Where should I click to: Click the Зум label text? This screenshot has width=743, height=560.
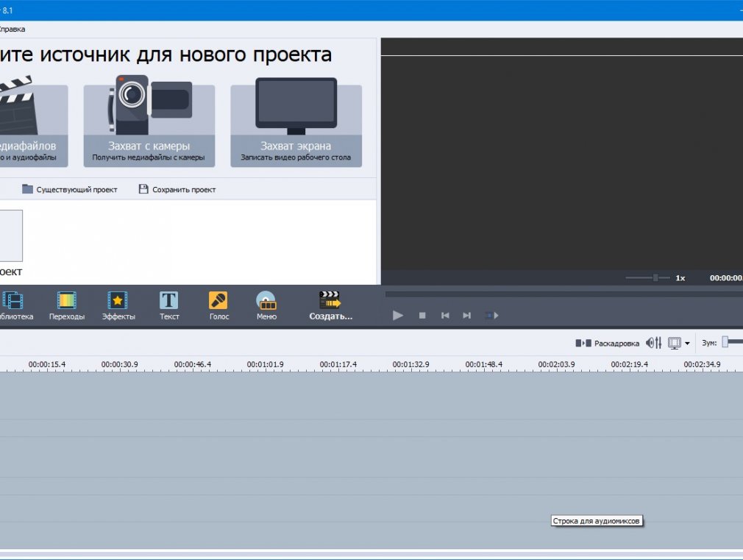pos(709,343)
